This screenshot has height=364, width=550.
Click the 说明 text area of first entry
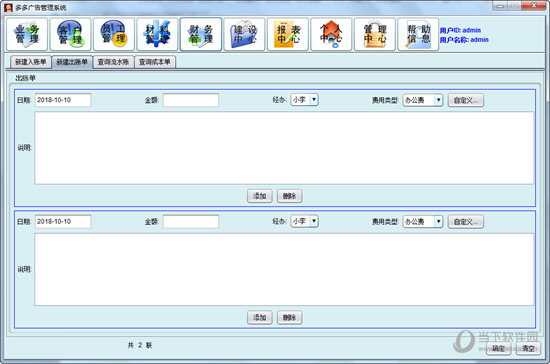click(284, 148)
